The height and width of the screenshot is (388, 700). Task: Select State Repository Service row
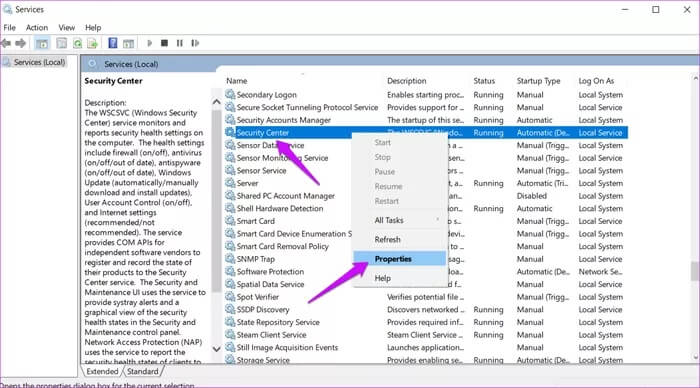(x=426, y=322)
